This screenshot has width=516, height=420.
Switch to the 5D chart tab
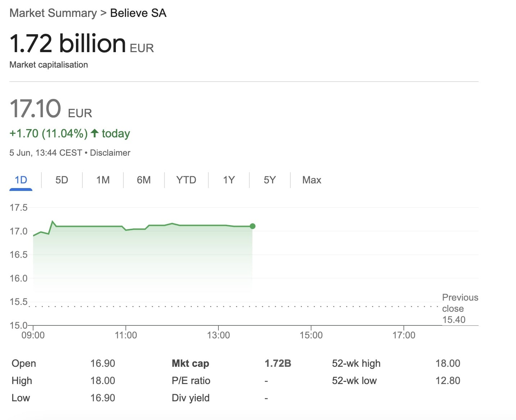click(62, 180)
